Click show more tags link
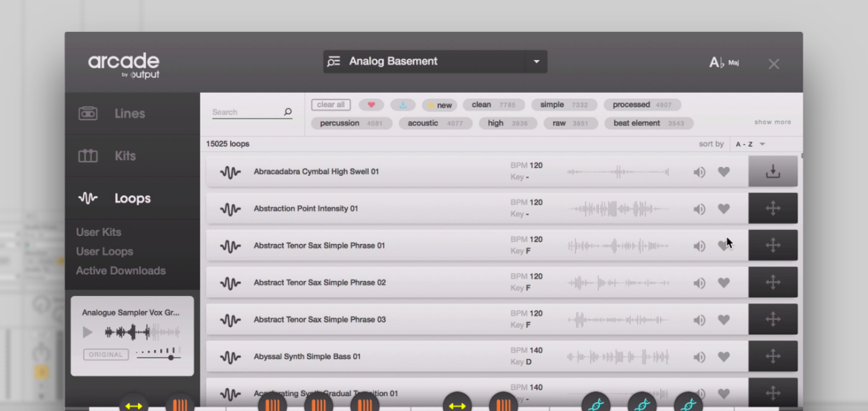Screen dimensions: 868x411 (773, 122)
